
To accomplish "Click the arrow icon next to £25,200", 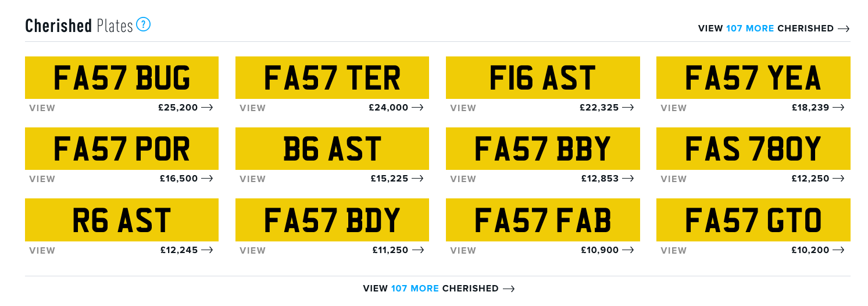I will pyautogui.click(x=207, y=108).
